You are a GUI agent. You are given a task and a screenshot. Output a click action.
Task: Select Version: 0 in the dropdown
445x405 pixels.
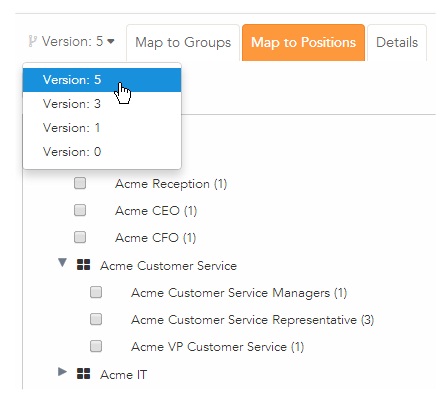click(102, 152)
